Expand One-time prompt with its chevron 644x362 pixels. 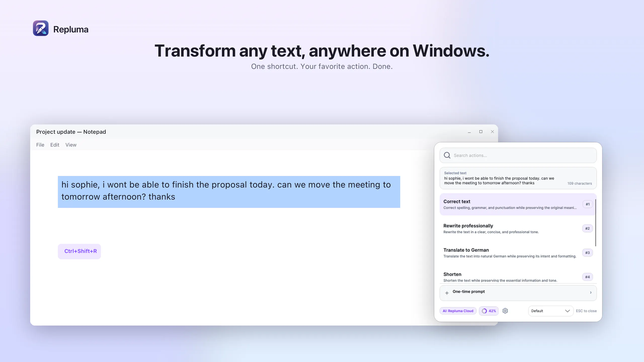tap(591, 293)
